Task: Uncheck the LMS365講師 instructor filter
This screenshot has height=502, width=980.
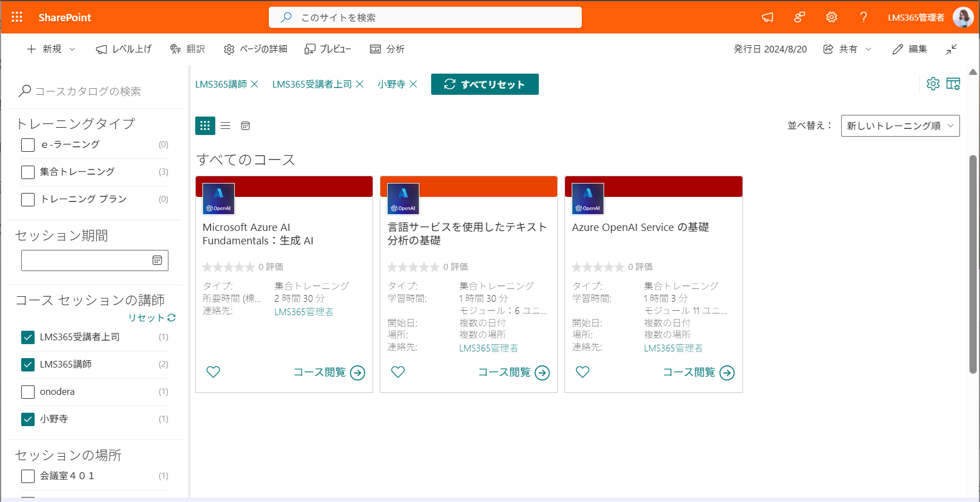Action: [x=28, y=365]
